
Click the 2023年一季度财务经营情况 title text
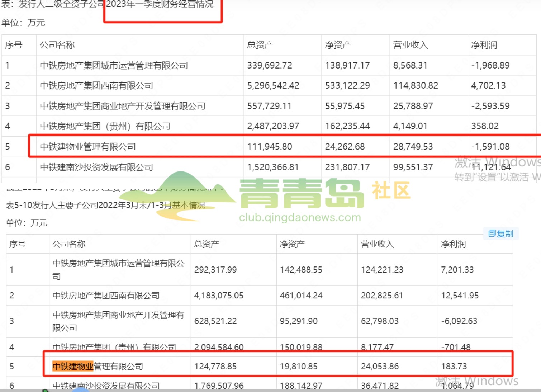[x=160, y=4]
